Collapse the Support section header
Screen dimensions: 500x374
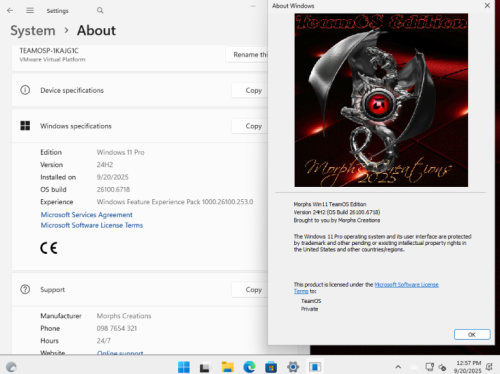point(140,289)
